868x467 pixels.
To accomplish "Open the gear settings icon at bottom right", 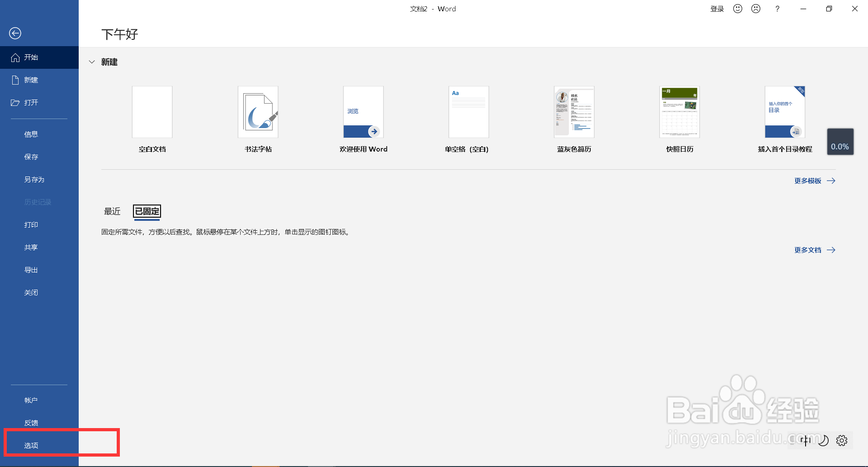I will [842, 440].
